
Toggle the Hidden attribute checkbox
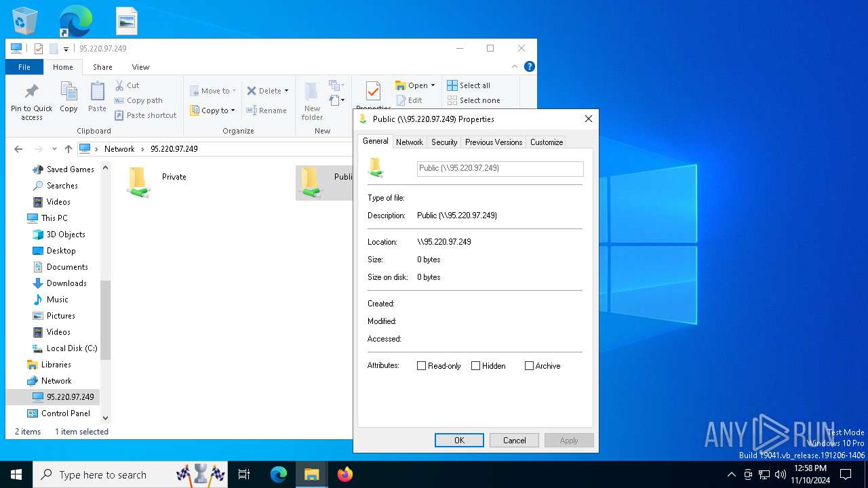(476, 366)
